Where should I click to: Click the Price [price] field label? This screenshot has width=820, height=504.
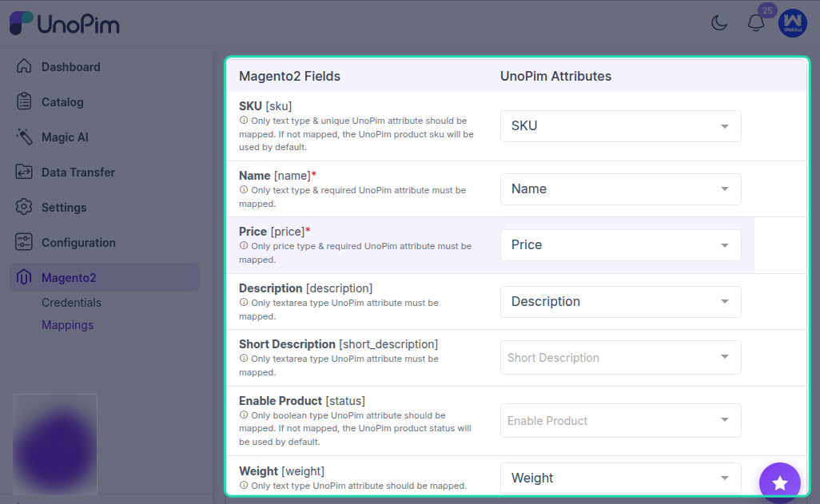coord(274,232)
